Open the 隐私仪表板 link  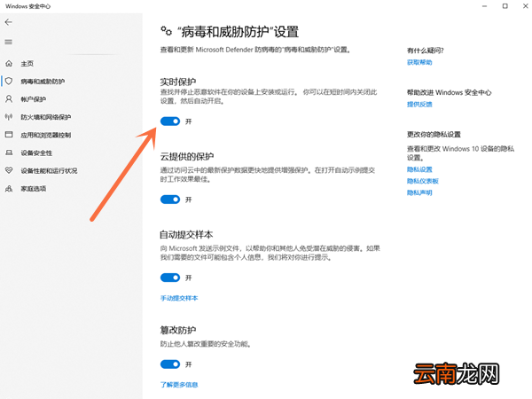pos(423,181)
